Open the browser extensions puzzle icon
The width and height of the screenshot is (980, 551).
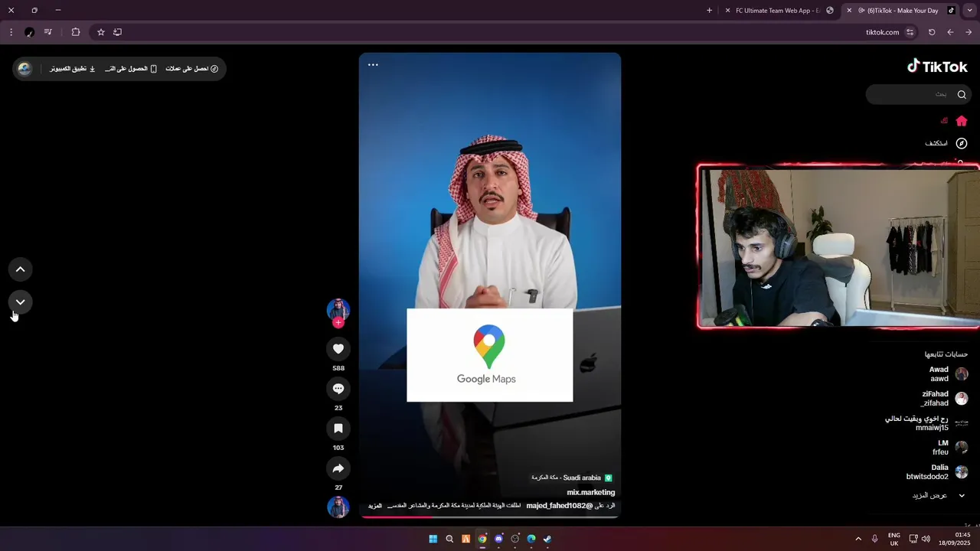(76, 32)
